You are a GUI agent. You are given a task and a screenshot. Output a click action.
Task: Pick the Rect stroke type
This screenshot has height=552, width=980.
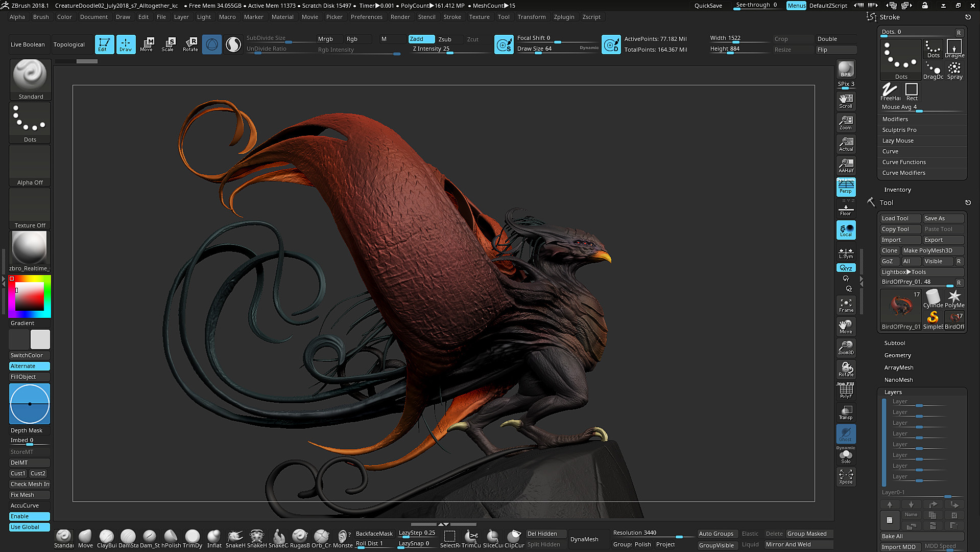point(912,92)
